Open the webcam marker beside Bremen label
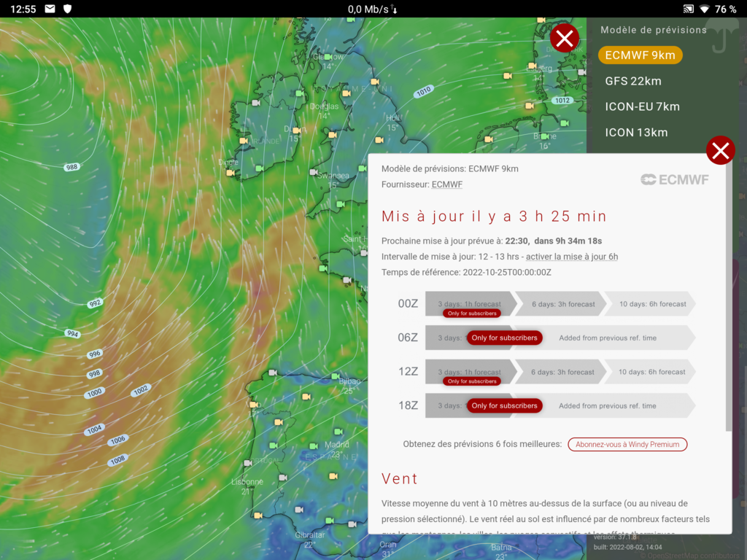The height and width of the screenshot is (560, 747). [544, 136]
